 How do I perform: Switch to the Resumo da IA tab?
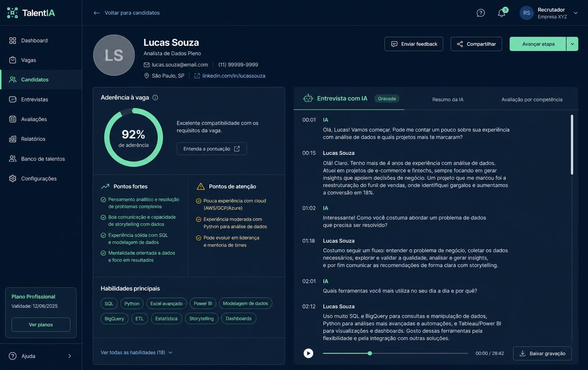click(x=448, y=99)
